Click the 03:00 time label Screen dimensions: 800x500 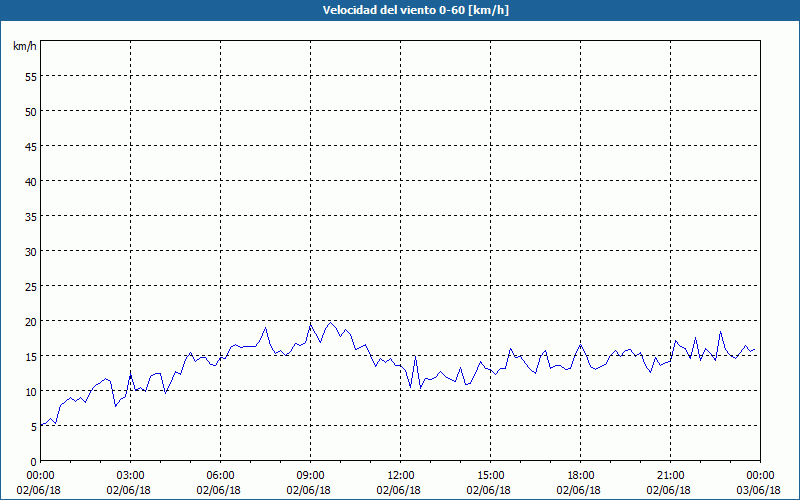(131, 476)
